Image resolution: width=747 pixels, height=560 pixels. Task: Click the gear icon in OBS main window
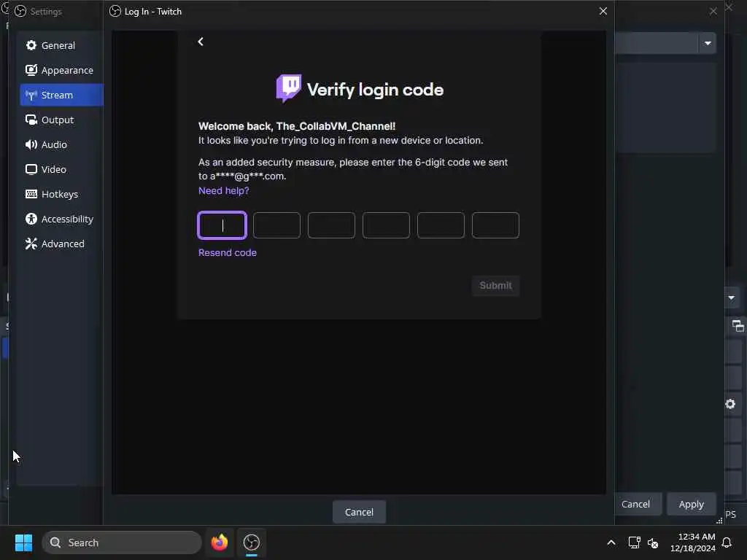tap(730, 404)
